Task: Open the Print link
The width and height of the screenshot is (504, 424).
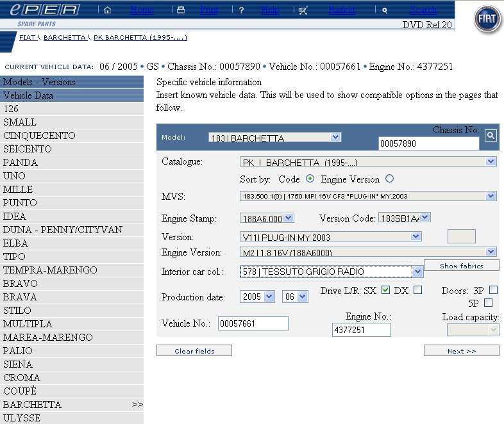Action: (x=208, y=10)
